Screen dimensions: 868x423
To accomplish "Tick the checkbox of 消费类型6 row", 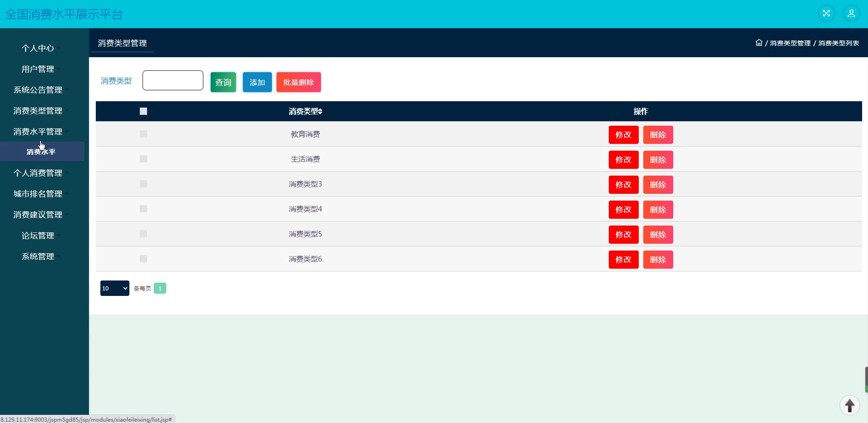I will pyautogui.click(x=143, y=259).
